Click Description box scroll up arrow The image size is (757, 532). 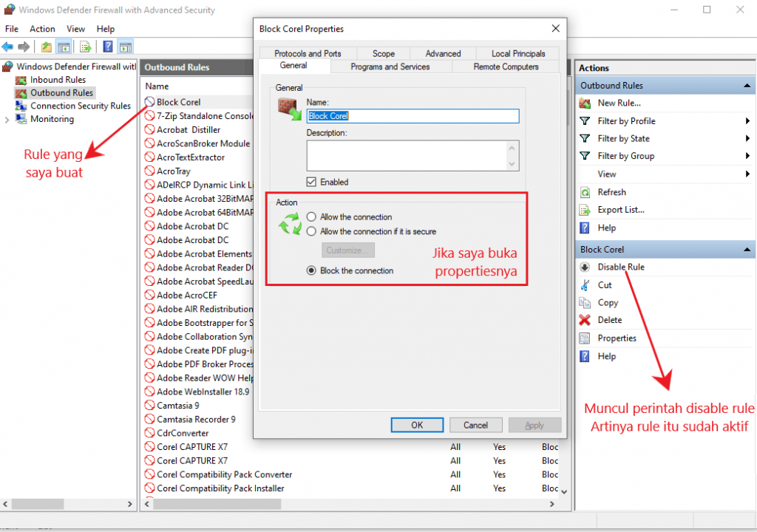pos(512,148)
